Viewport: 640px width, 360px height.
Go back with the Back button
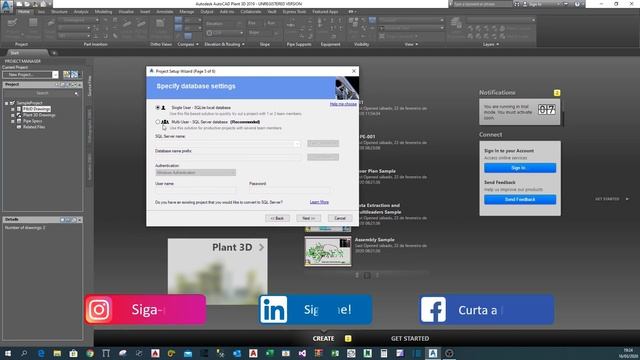click(277, 218)
